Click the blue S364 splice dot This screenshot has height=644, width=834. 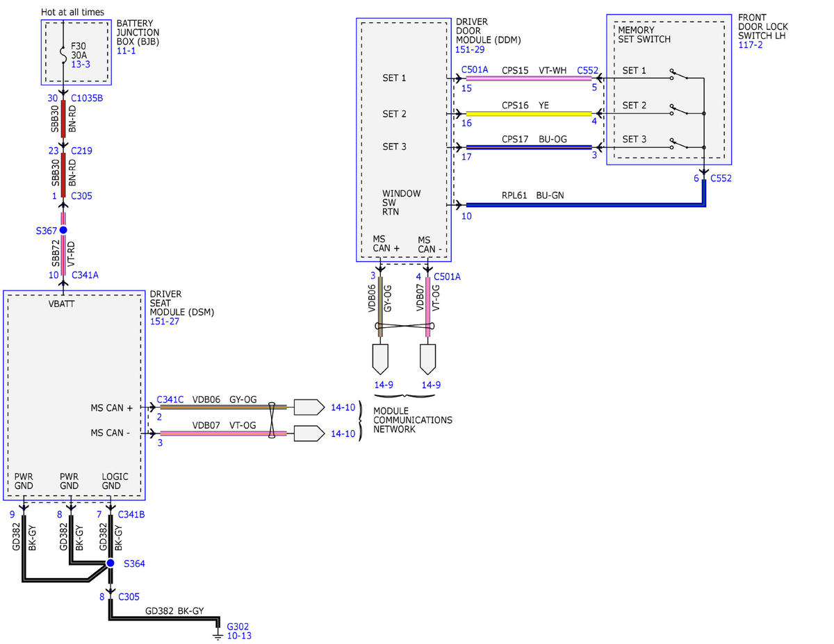[x=110, y=563]
